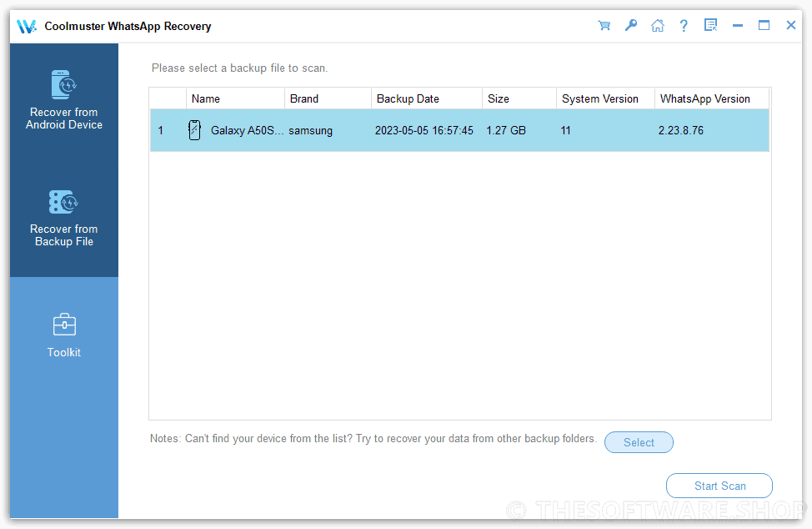812x529 pixels.
Task: Click the Size column header
Action: click(x=519, y=98)
